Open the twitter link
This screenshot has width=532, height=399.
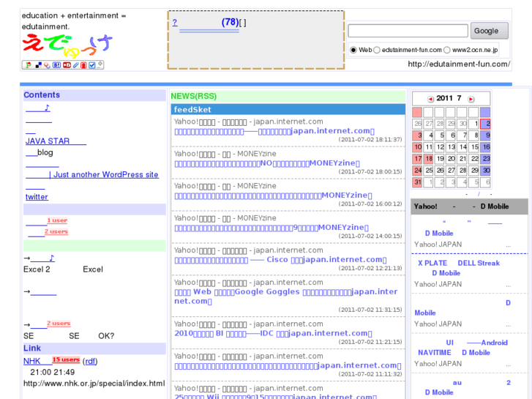pos(37,197)
